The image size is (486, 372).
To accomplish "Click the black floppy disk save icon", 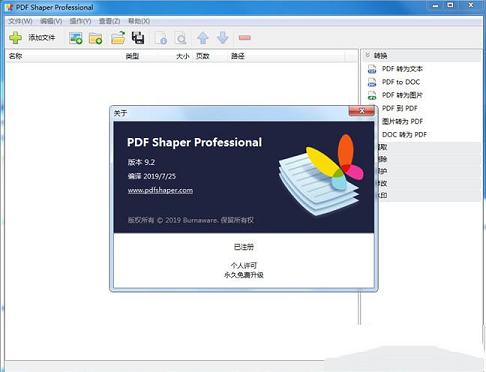I will coord(138,38).
